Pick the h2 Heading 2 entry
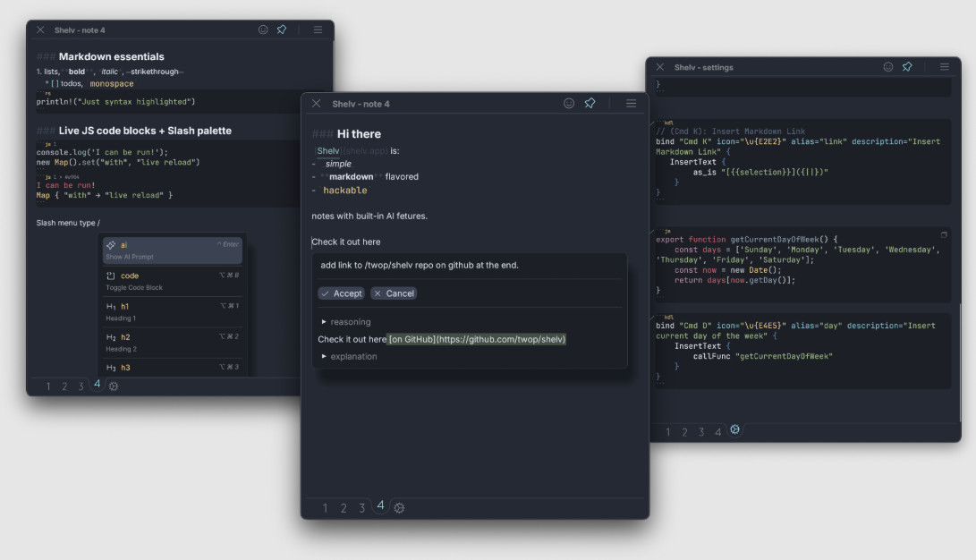This screenshot has height=560, width=976. [x=173, y=343]
